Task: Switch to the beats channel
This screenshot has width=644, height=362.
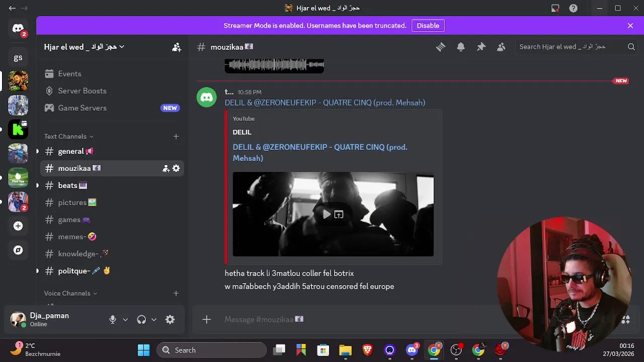Action: (112, 186)
